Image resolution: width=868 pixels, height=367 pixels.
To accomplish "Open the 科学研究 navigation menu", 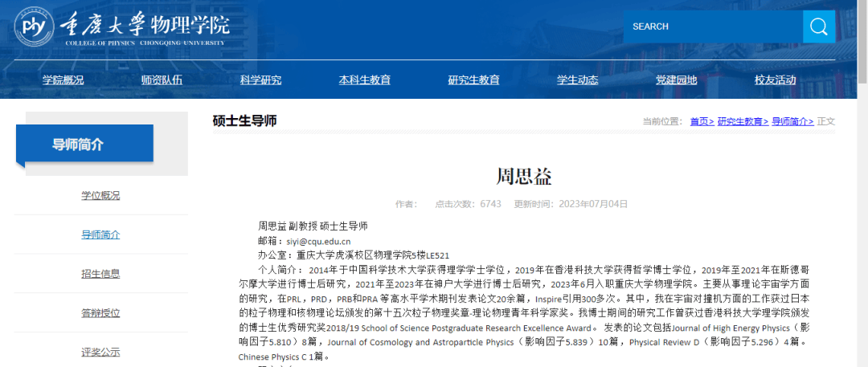I will 260,80.
